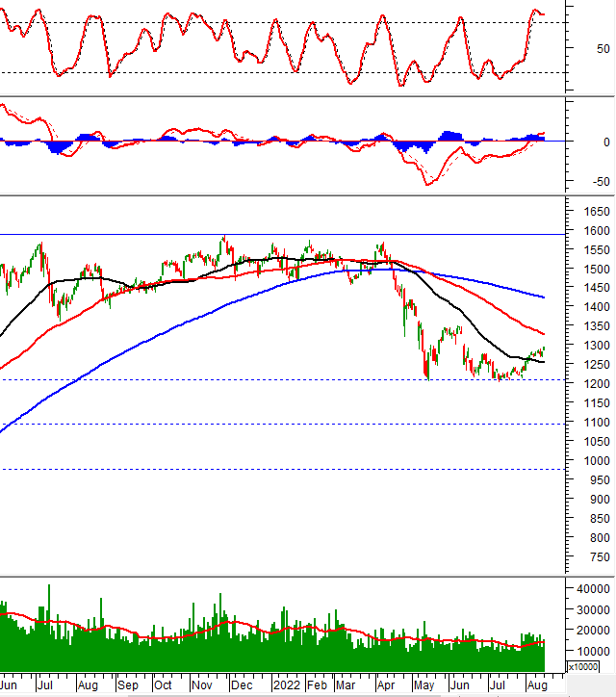
Task: Click the 900 price axis value
Action: [600, 500]
